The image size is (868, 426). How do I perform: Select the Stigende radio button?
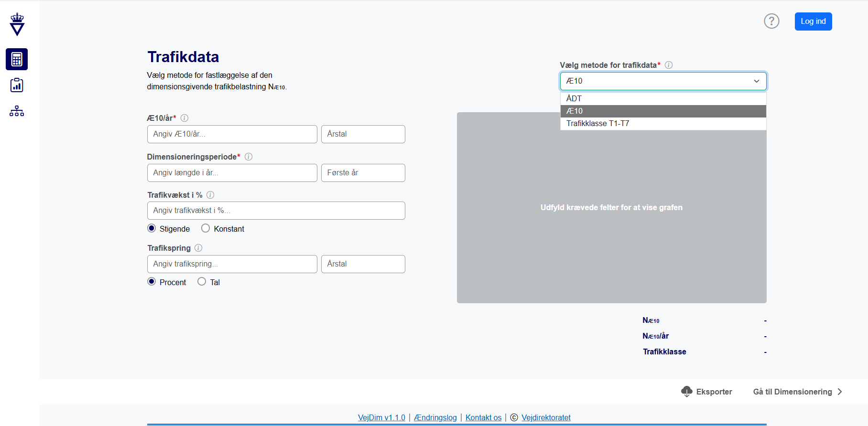pyautogui.click(x=152, y=228)
